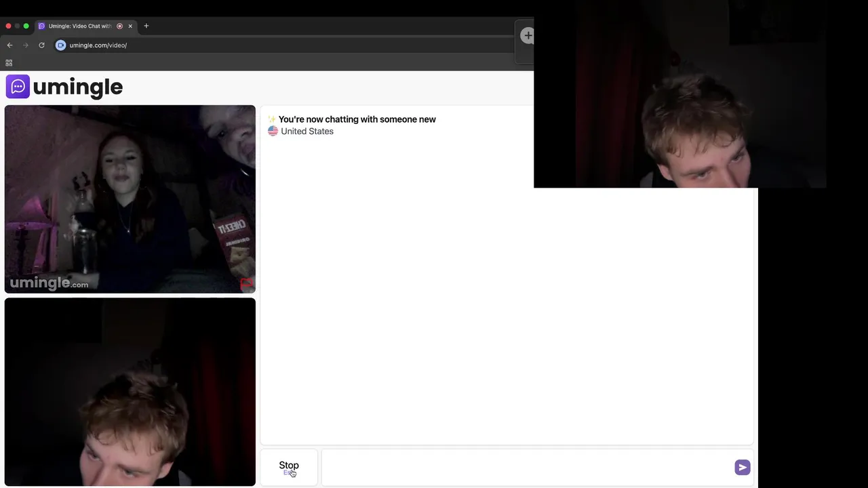Click your own webcam preview
Image resolution: width=868 pixels, height=488 pixels.
click(x=130, y=392)
